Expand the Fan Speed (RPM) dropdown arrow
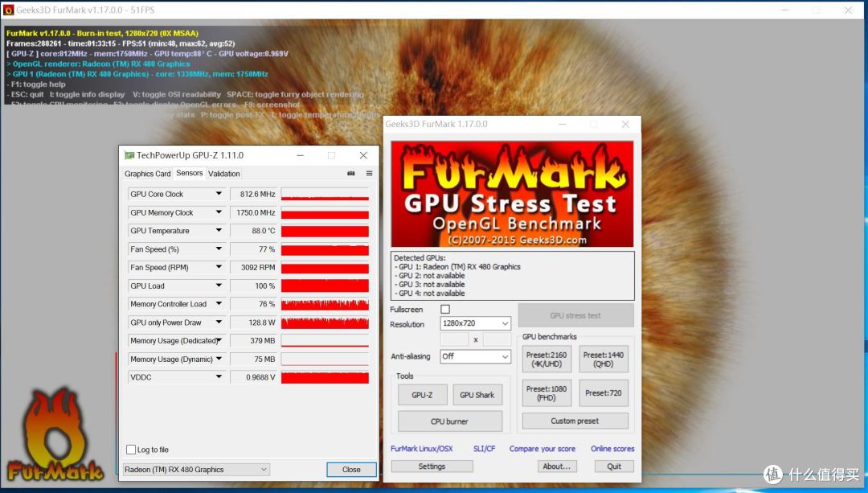Image resolution: width=868 pixels, height=493 pixels. tap(219, 267)
